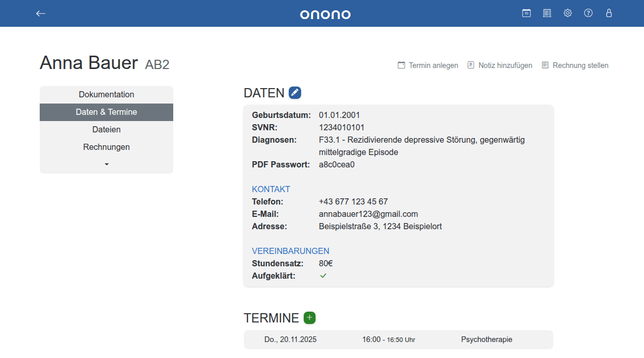Expand the chevron below Rechnungen in the sidebar
644x358 pixels.
click(106, 164)
